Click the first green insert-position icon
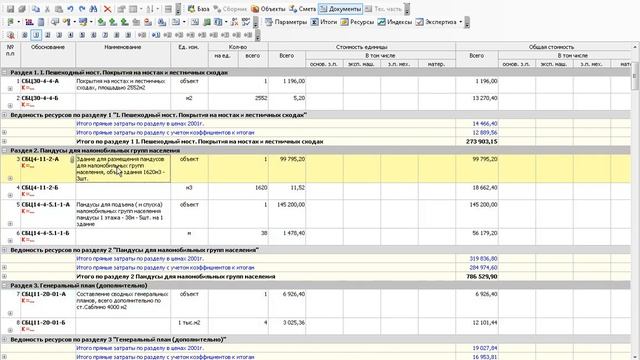The image size is (640, 360). point(101,22)
